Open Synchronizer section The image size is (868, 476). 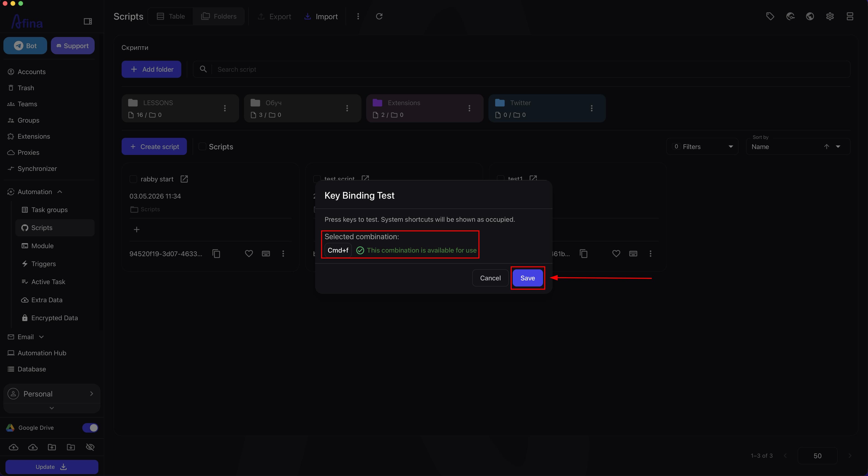coord(37,169)
